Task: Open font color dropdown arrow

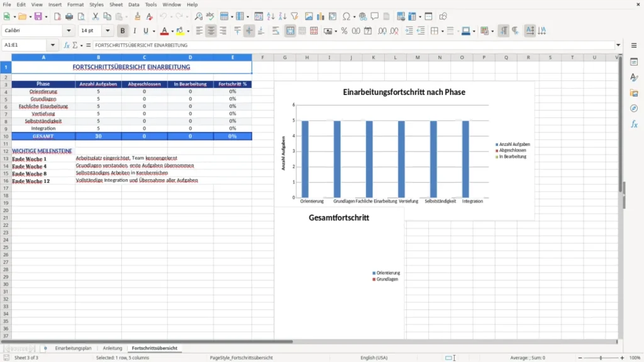Action: 172,31
